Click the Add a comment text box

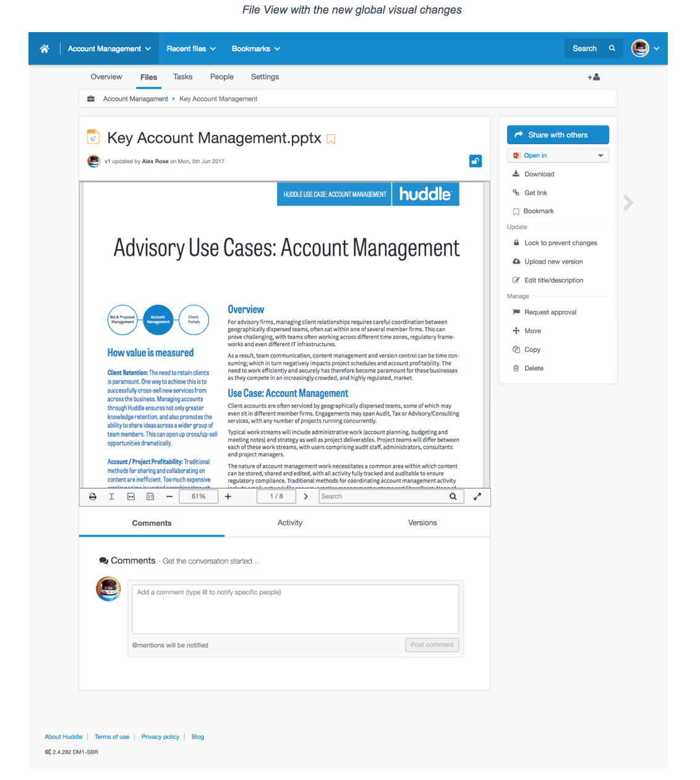(296, 609)
